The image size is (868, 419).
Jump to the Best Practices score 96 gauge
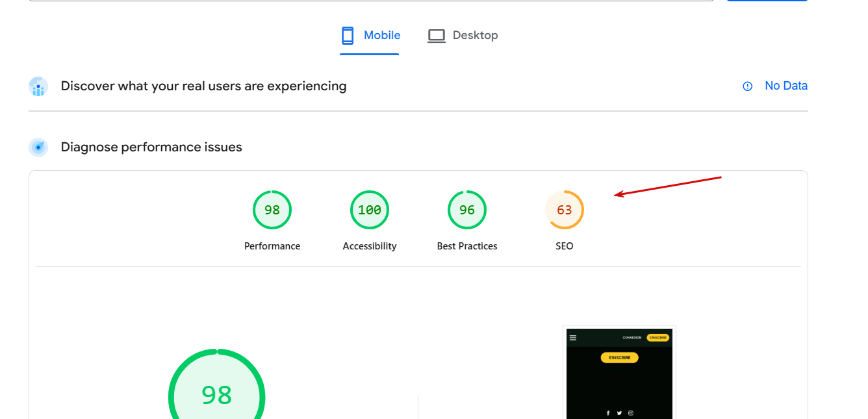[467, 210]
